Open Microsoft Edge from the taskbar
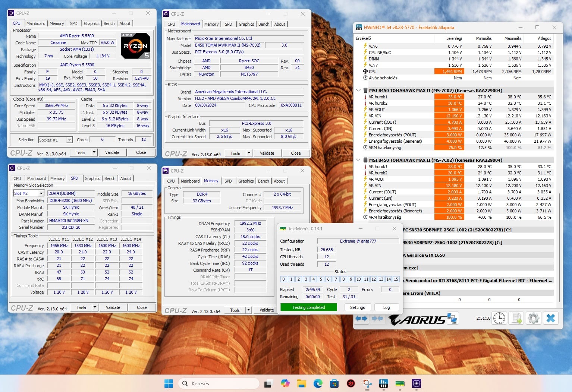The image size is (572, 392). point(318,383)
